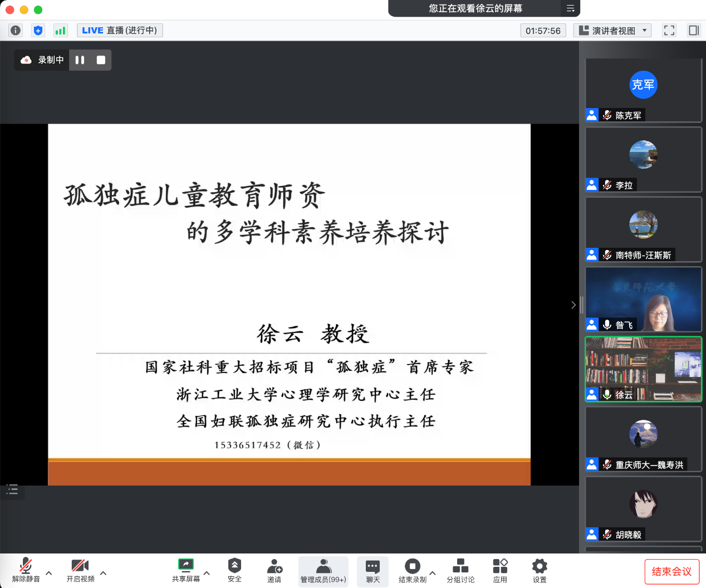Open the Apps (应用) panel
The height and width of the screenshot is (588, 706).
(500, 571)
